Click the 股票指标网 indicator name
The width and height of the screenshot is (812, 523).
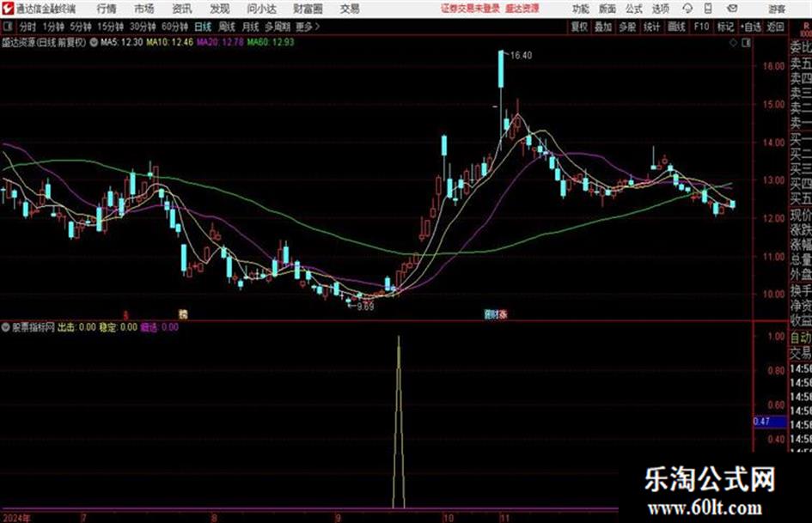34,327
